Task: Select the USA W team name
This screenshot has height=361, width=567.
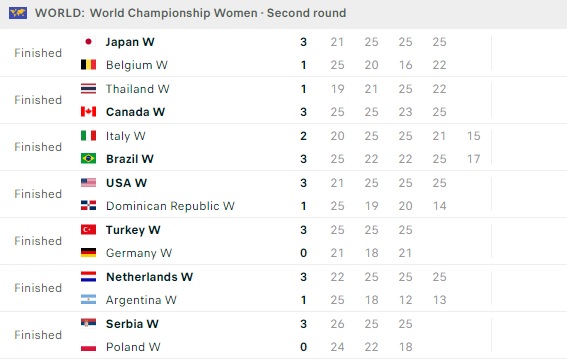Action: [126, 183]
